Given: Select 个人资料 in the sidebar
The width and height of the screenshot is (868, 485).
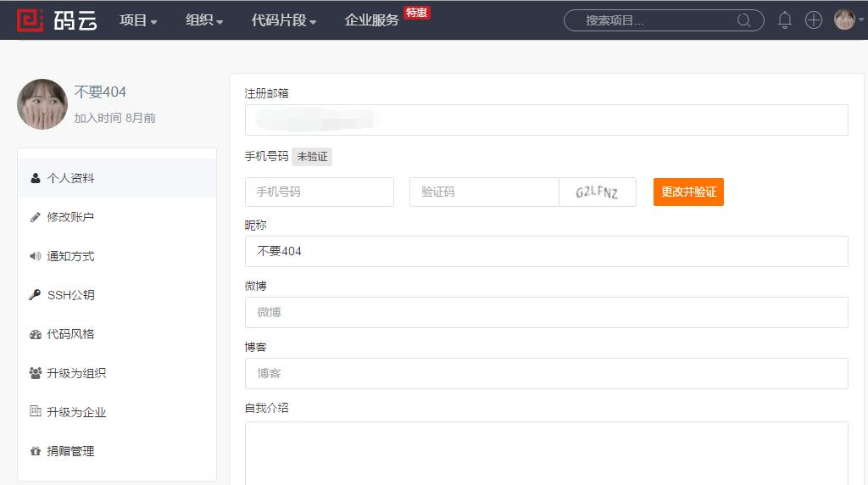Looking at the screenshot, I should pos(117,178).
